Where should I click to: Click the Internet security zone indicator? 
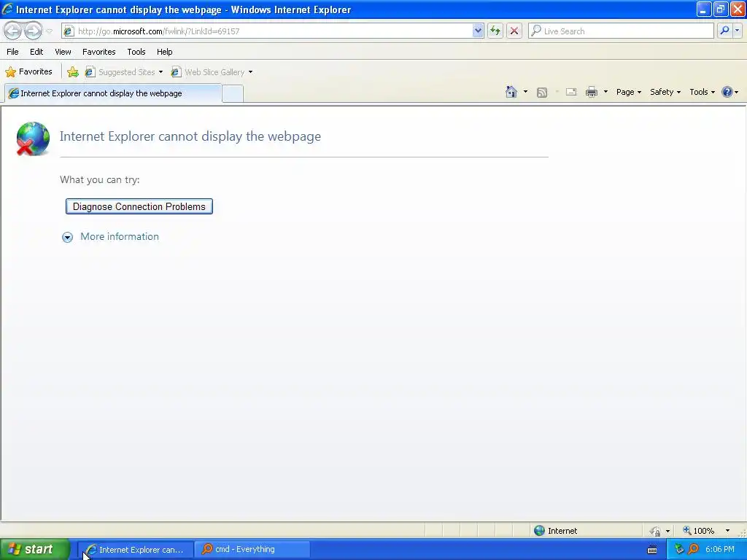pos(555,531)
